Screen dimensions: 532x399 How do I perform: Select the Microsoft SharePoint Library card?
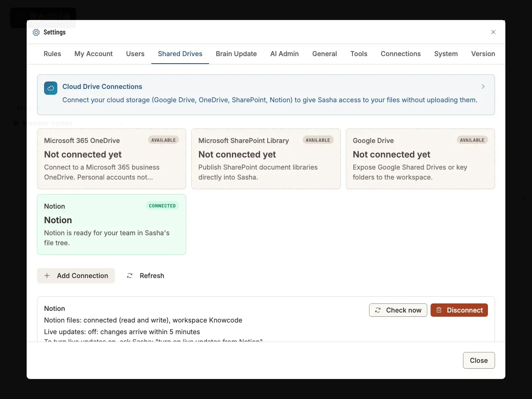pos(266,159)
